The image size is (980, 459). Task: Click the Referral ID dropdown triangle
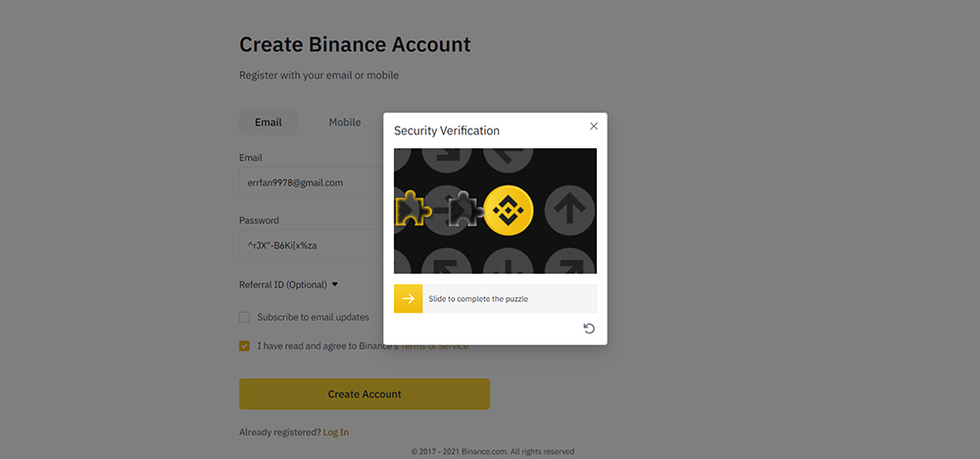coord(334,283)
